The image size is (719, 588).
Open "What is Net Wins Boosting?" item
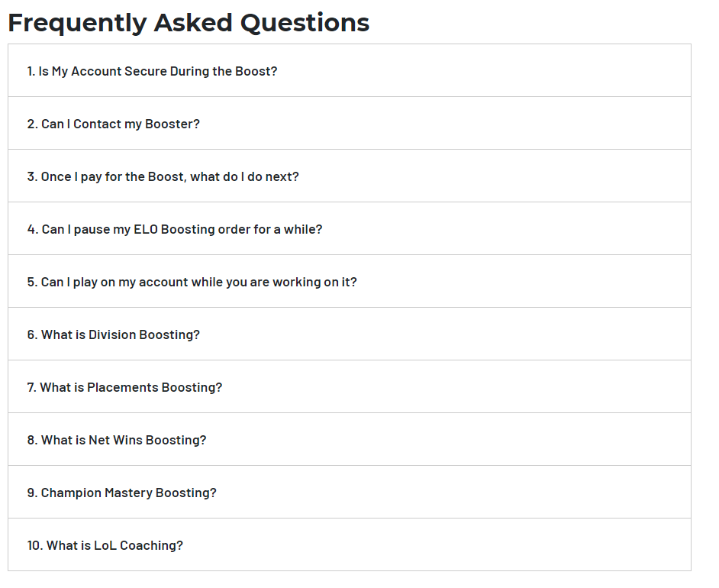coord(350,440)
